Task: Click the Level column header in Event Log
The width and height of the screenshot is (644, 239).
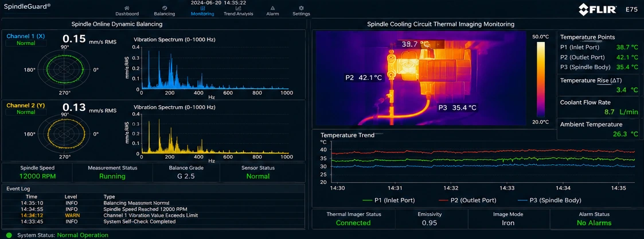Action: pos(72,196)
